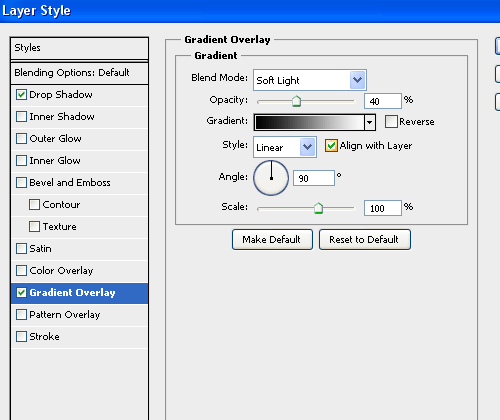Check the Stroke effect box
Image resolution: width=500 pixels, height=420 pixels.
pos(21,337)
